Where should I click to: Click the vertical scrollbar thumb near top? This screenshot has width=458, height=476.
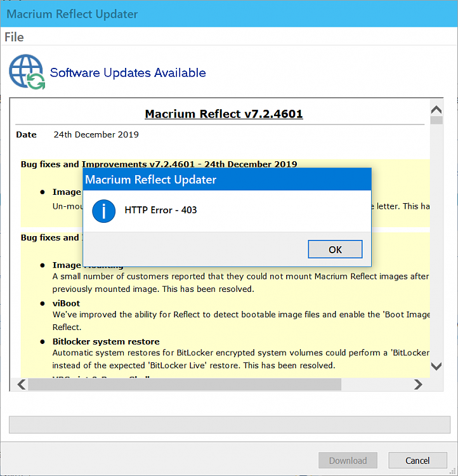[436, 120]
